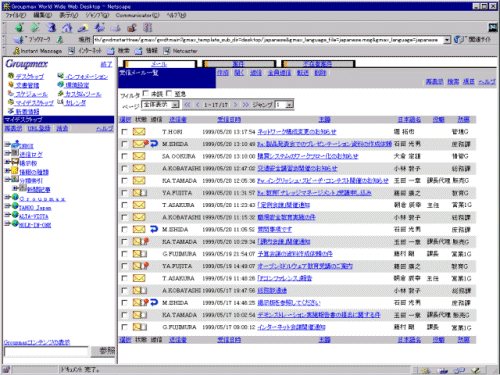Image resolution: width=500 pixels, height=375 pixels.
Task: Click the Netscape Search toolbar icon
Action: tap(83, 28)
